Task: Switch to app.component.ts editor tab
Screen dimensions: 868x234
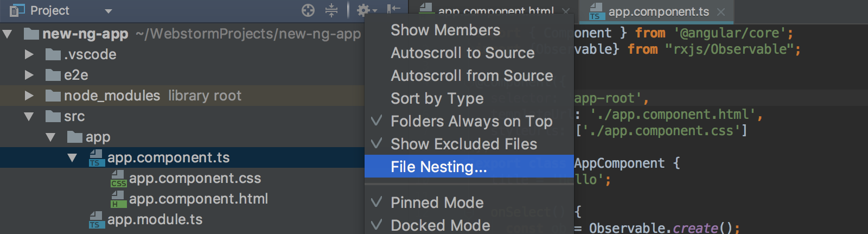Action: coord(658,11)
